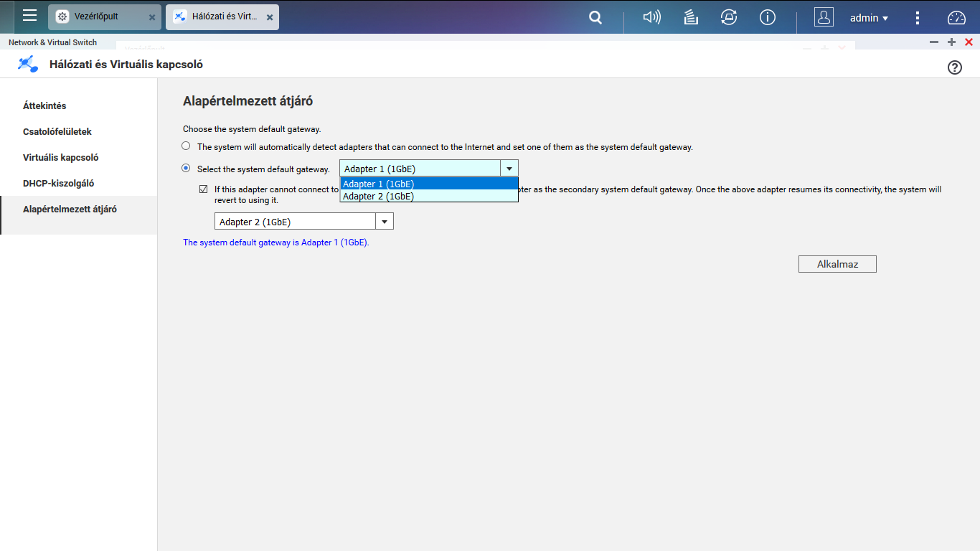Viewport: 980px width, 551px height.
Task: Open the dashboard gauge icon
Action: 957,18
